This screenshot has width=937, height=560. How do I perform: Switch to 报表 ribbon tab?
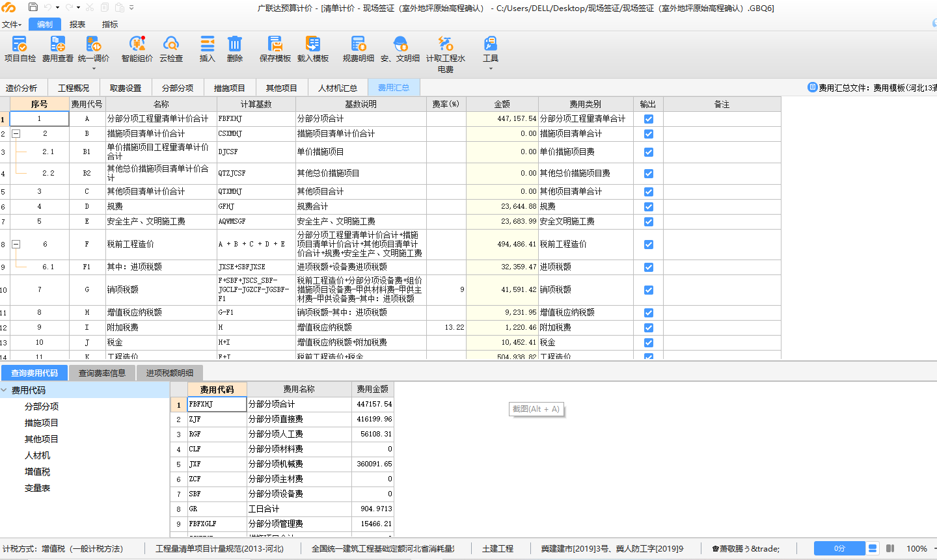[77, 25]
